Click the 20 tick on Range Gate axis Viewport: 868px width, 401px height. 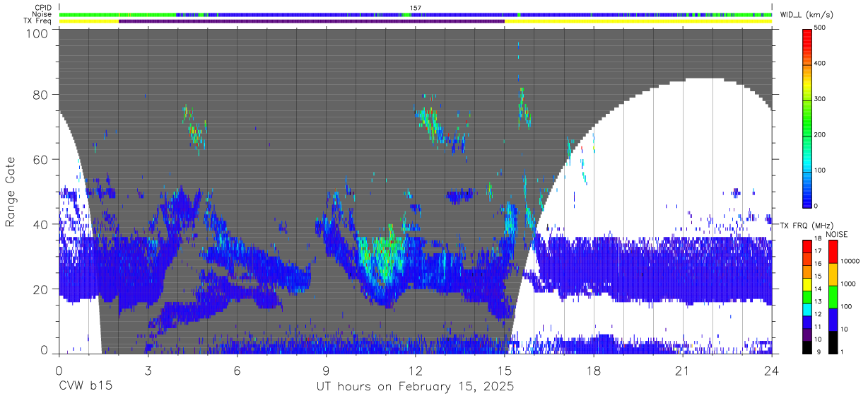tap(41, 289)
